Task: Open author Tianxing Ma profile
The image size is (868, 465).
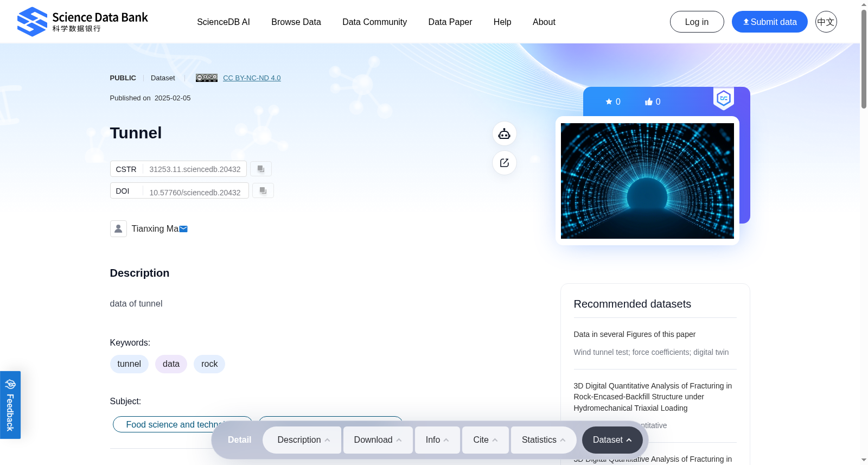Action: pyautogui.click(x=155, y=229)
